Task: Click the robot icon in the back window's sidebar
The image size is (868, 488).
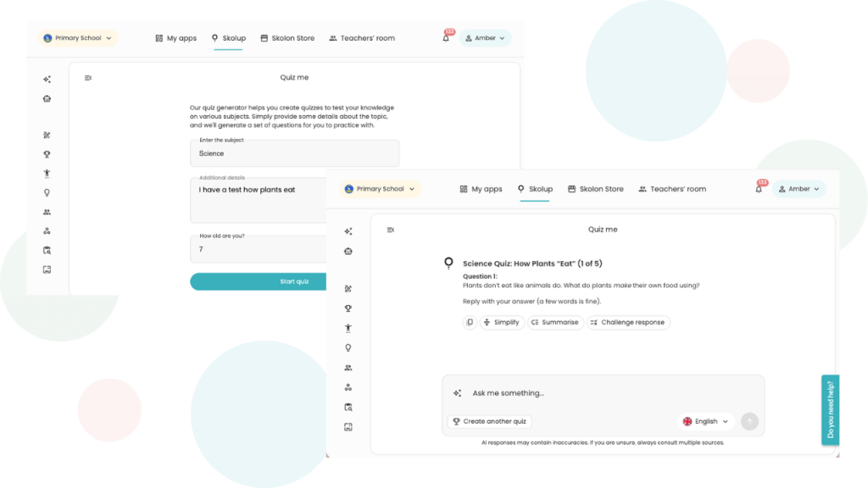Action: pyautogui.click(x=47, y=99)
